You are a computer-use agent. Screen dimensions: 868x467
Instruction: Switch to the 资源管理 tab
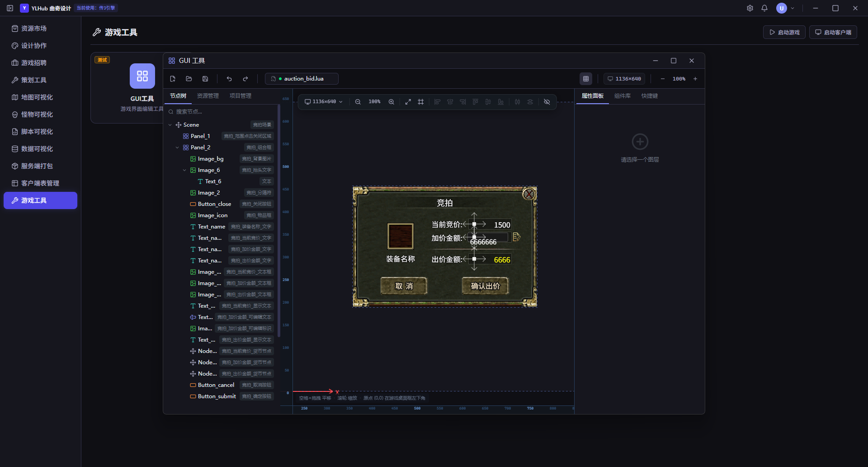pyautogui.click(x=208, y=96)
